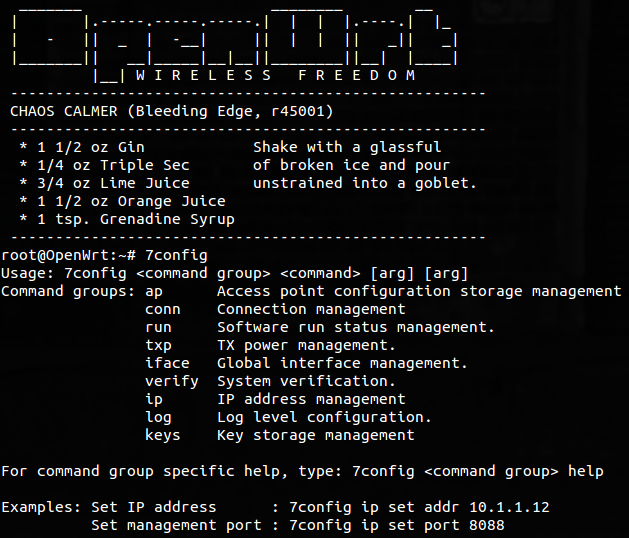Click the 'System verification.' description
The height and width of the screenshot is (538, 629).
[x=306, y=381]
